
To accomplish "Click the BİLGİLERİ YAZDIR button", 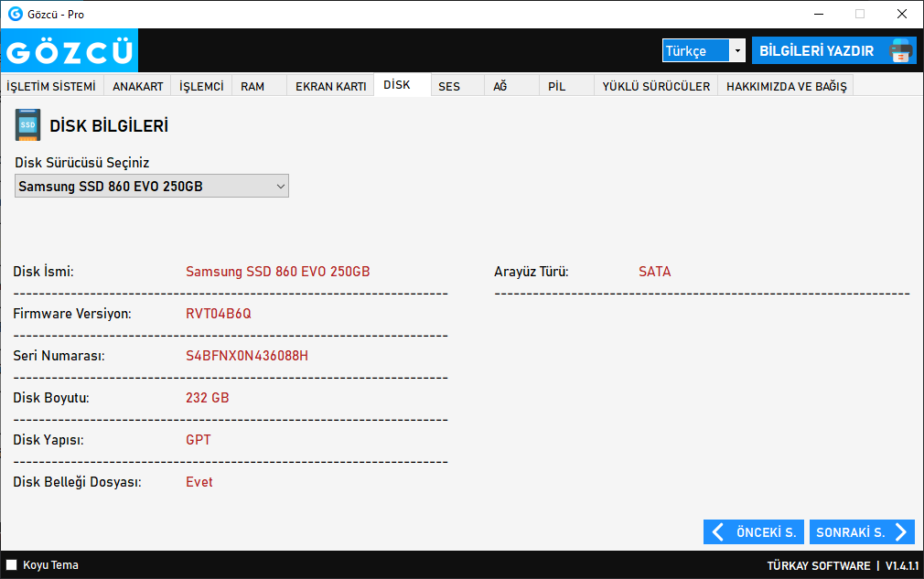I will point(833,50).
